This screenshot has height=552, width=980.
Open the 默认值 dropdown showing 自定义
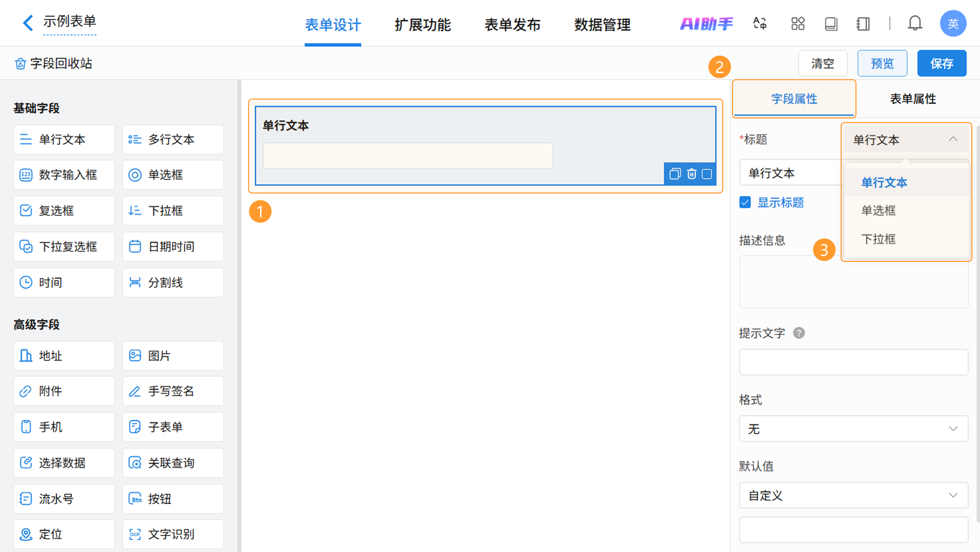pos(853,495)
